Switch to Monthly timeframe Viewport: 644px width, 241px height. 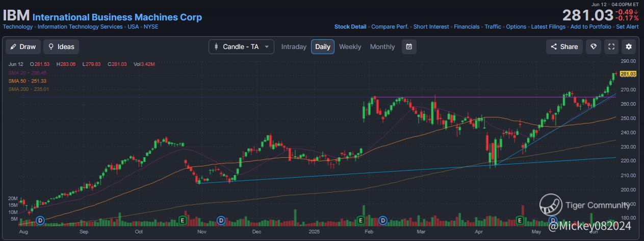click(x=382, y=46)
